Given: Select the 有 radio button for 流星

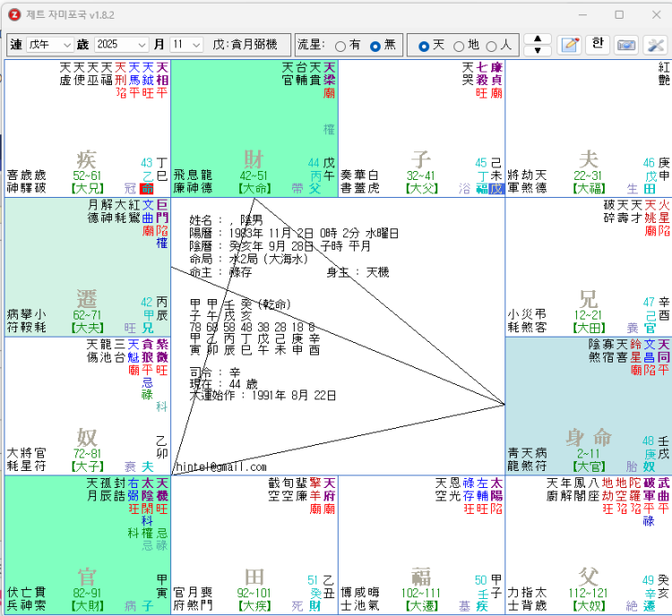Looking at the screenshot, I should coord(340,46).
